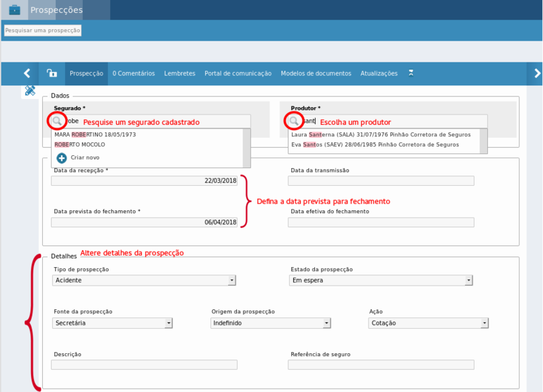Open Portal de comunicação tab
The image size is (543, 392).
coord(238,73)
